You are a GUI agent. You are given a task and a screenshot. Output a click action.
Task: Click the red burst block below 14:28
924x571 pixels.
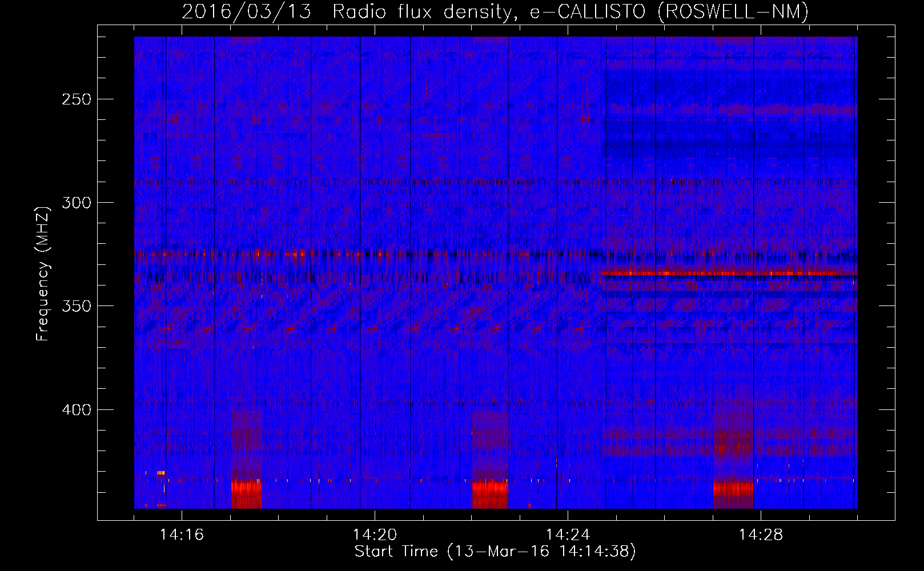click(x=733, y=494)
